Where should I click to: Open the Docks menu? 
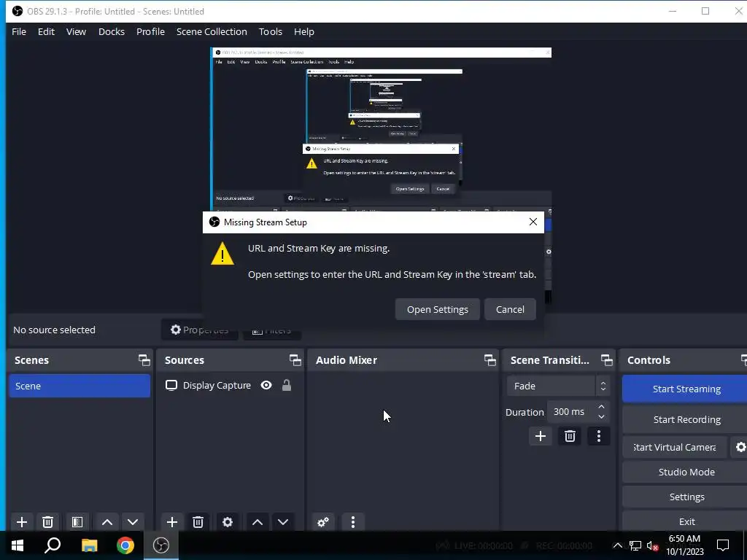click(x=112, y=31)
